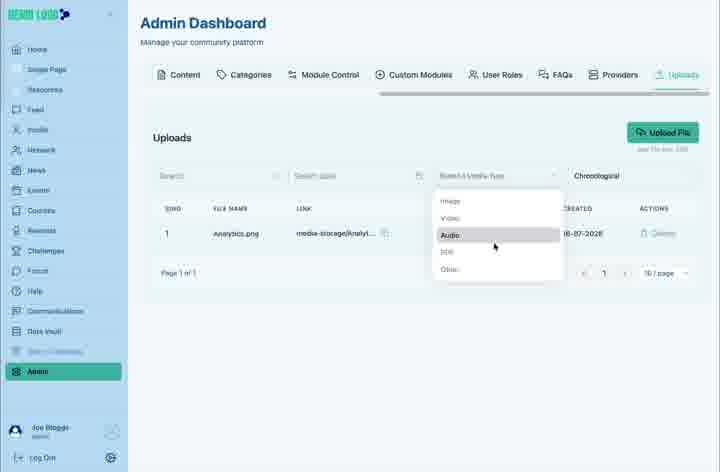Open settings gear beside Log Out
The image size is (720, 472).
coord(111,457)
